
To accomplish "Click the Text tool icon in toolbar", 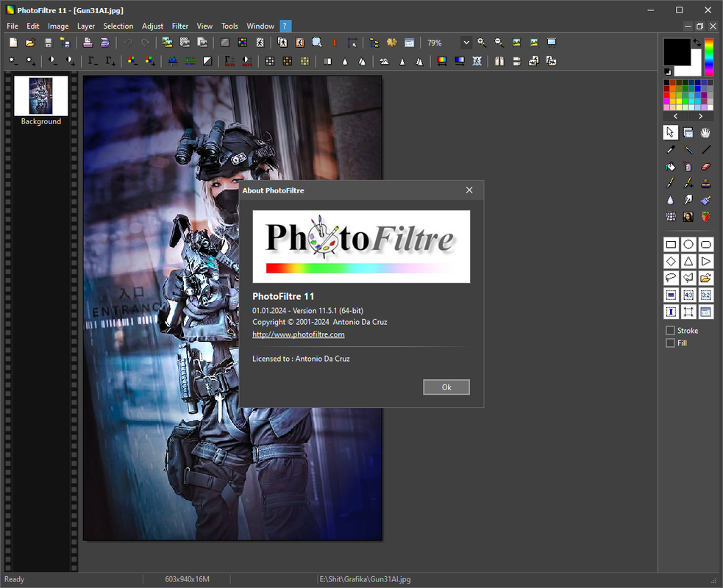I will tap(335, 43).
